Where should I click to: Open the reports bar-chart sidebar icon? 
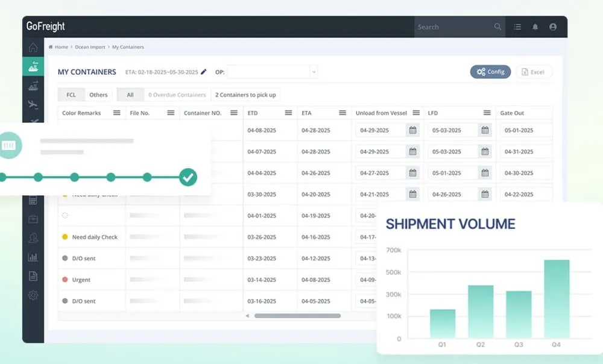pyautogui.click(x=33, y=258)
